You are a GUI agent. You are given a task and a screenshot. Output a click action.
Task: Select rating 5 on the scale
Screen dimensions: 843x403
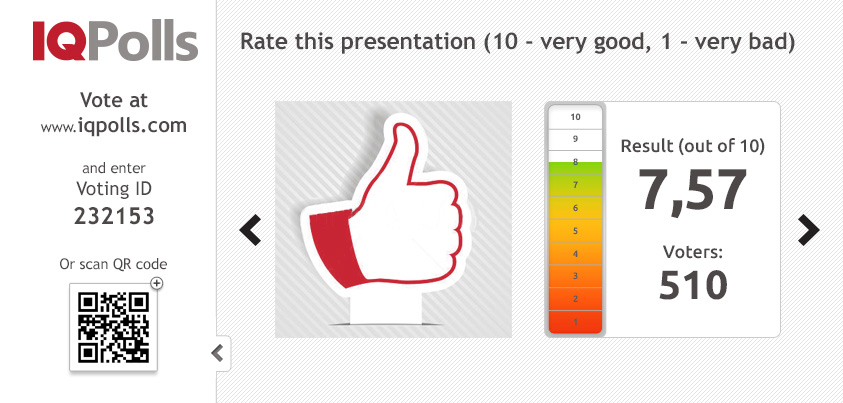[575, 231]
